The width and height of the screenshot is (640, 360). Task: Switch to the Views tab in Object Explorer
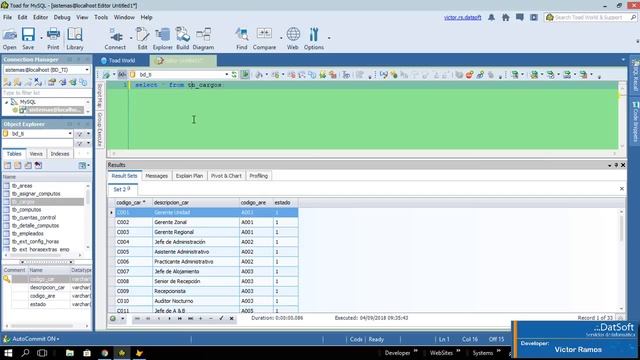(x=36, y=154)
